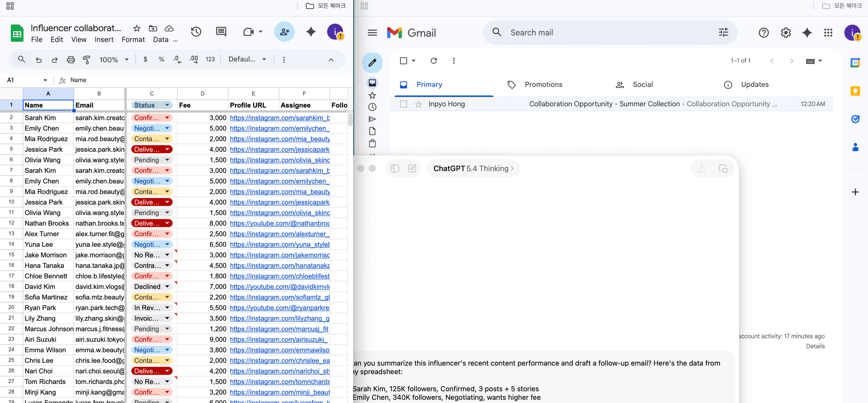Click inside the Search mail field

573,32
